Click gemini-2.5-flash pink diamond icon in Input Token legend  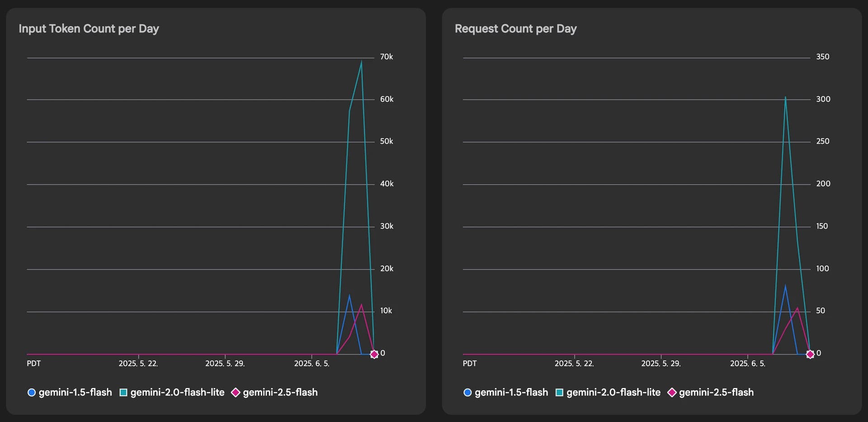236,393
